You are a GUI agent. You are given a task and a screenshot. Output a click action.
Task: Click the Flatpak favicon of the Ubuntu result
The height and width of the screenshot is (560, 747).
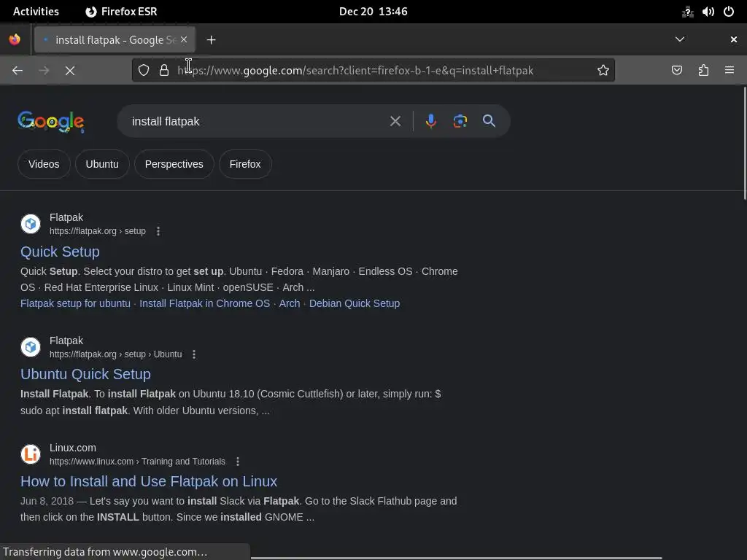[31, 347]
